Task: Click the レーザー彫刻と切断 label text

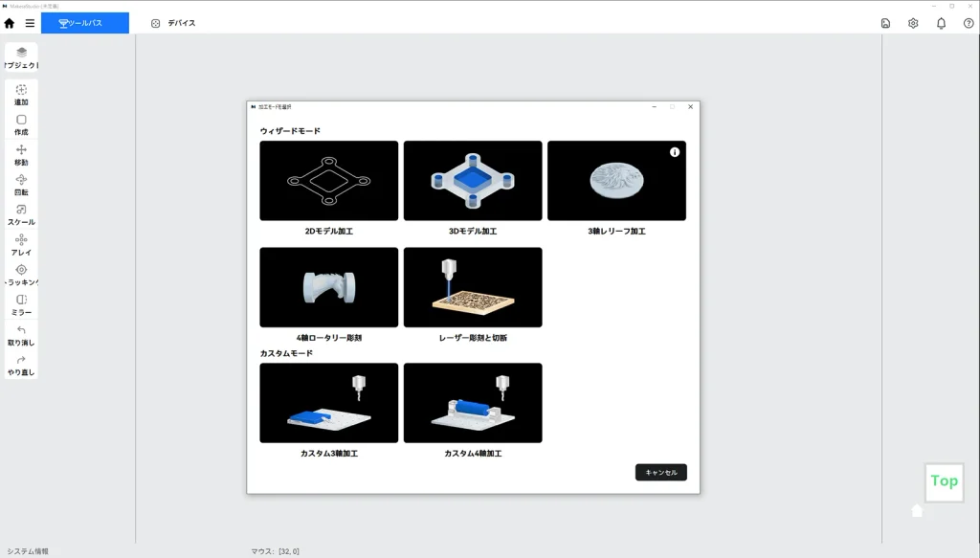Action: tap(473, 338)
